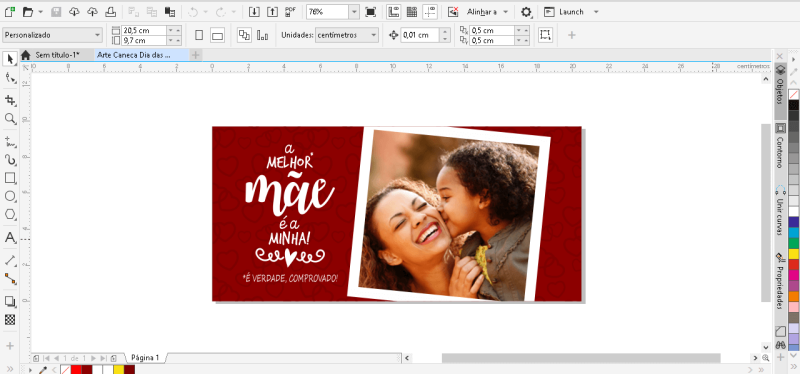
Task: Select the Text tool
Action: click(10, 238)
